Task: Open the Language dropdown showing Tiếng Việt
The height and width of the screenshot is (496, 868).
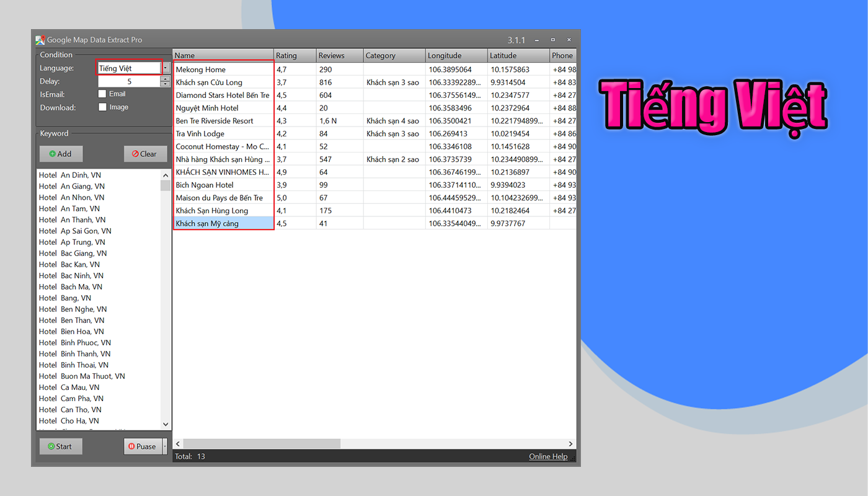Action: [x=164, y=67]
